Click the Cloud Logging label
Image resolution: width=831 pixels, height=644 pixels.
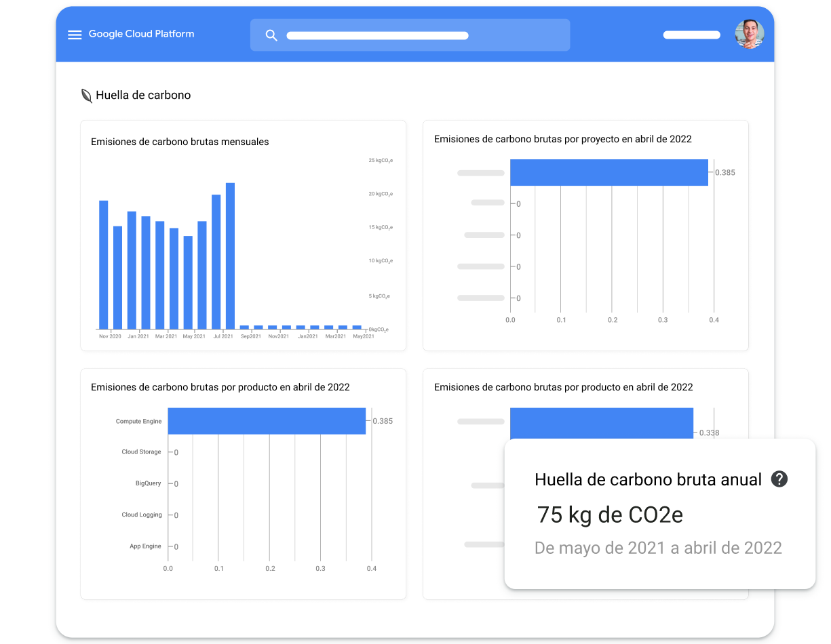(142, 515)
